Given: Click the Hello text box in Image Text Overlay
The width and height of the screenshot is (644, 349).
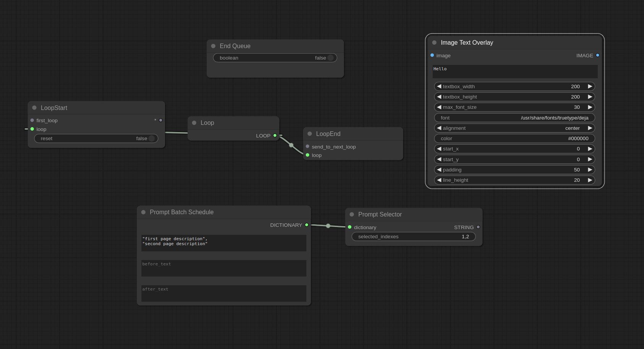Looking at the screenshot, I should 515,71.
